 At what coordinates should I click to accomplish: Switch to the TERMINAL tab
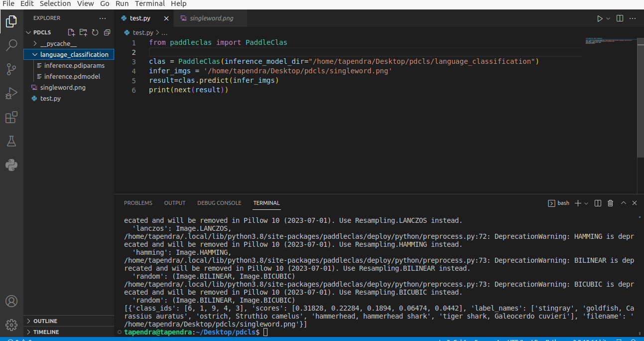coord(266,203)
